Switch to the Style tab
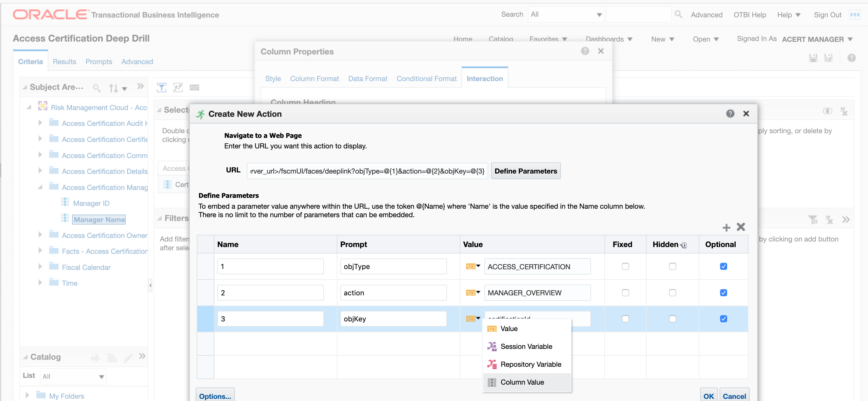 273,78
